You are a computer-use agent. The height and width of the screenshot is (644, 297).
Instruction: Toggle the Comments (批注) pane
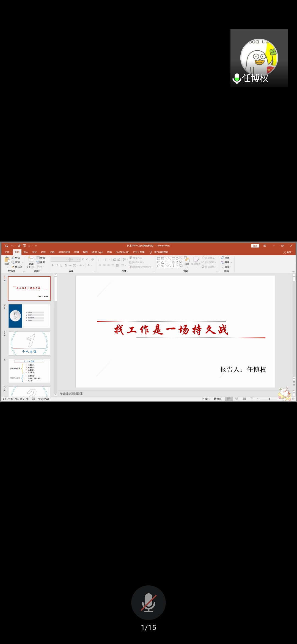click(x=218, y=399)
